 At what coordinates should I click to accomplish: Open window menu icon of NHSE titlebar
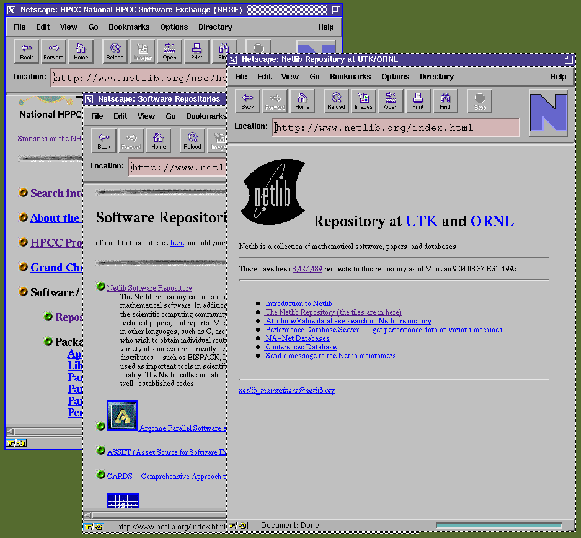11,9
